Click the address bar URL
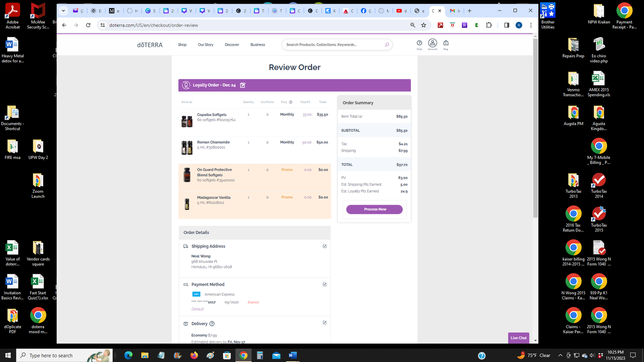 pos(153,25)
